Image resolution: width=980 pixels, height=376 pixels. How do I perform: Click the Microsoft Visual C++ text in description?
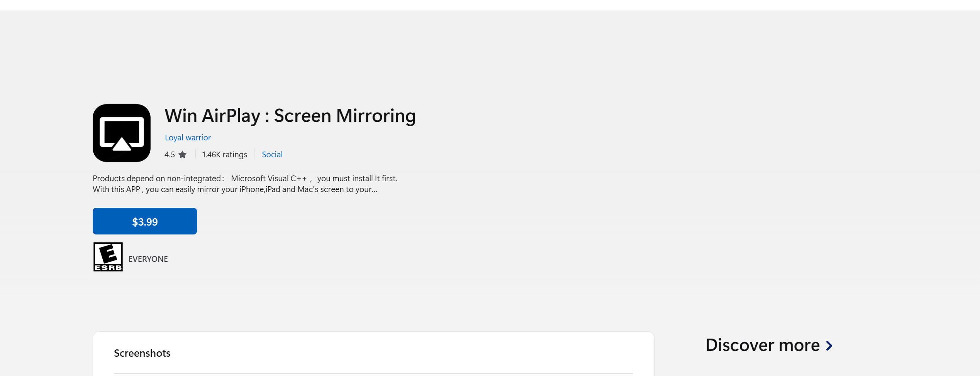point(269,179)
